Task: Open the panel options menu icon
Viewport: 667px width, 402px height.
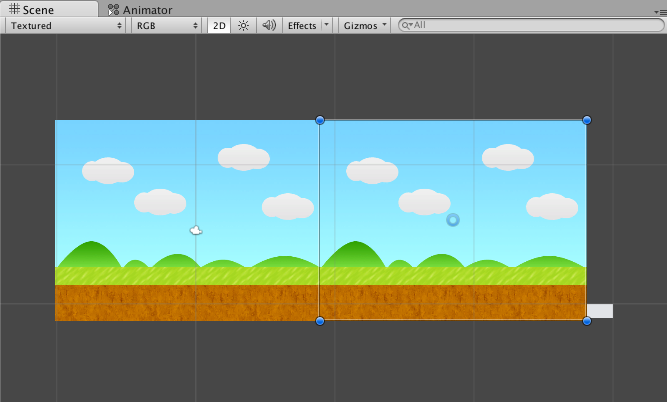Action: 660,12
